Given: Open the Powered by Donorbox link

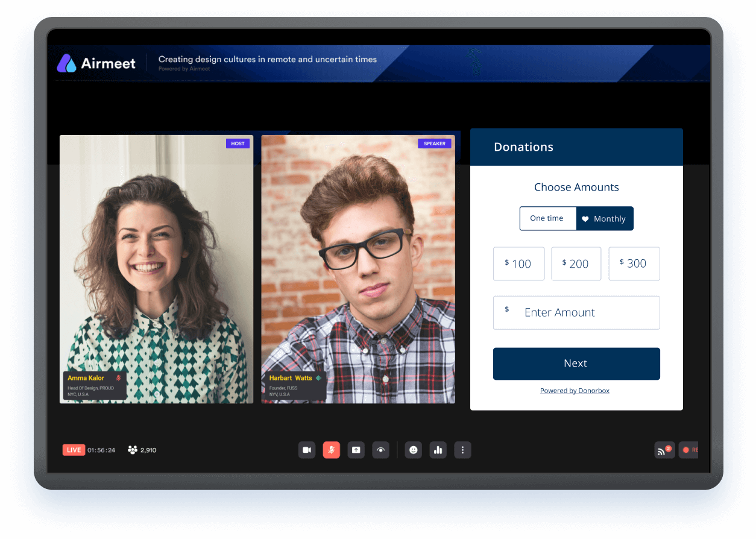Looking at the screenshot, I should pos(575,390).
